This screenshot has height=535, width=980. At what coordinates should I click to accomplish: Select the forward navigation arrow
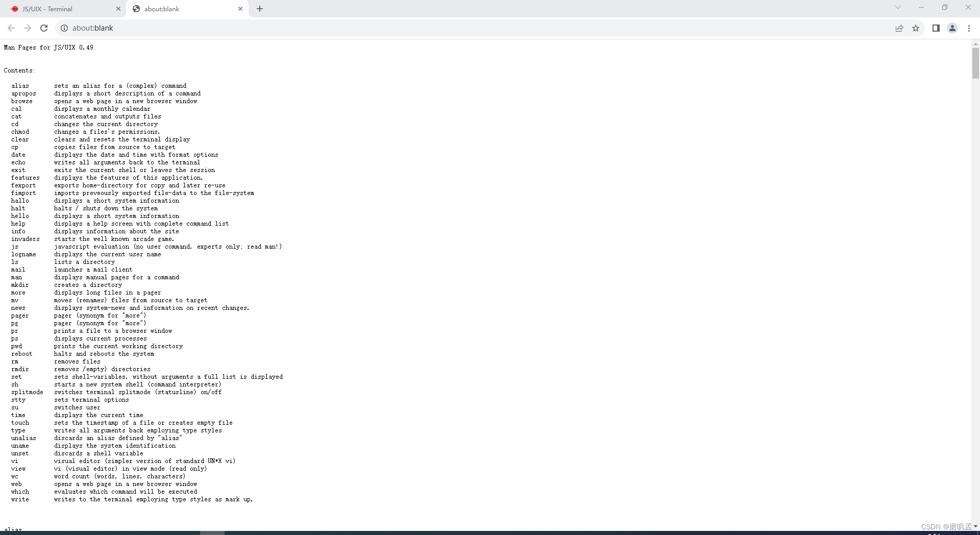(x=28, y=28)
